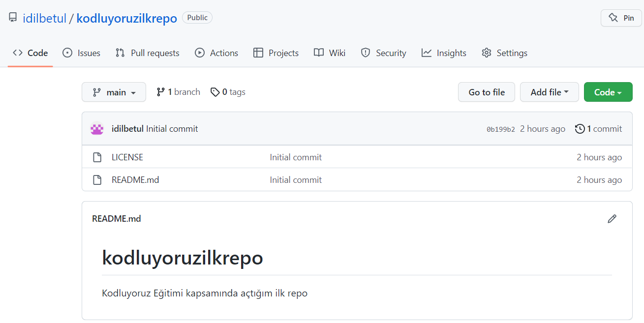Click the idilbetul avatar in commit bar

[x=97, y=129]
